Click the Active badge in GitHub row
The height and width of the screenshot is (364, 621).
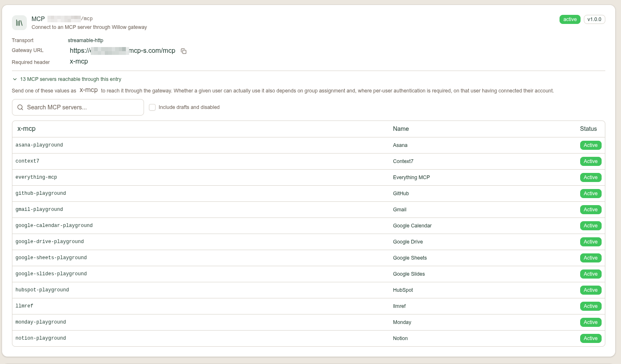590,194
